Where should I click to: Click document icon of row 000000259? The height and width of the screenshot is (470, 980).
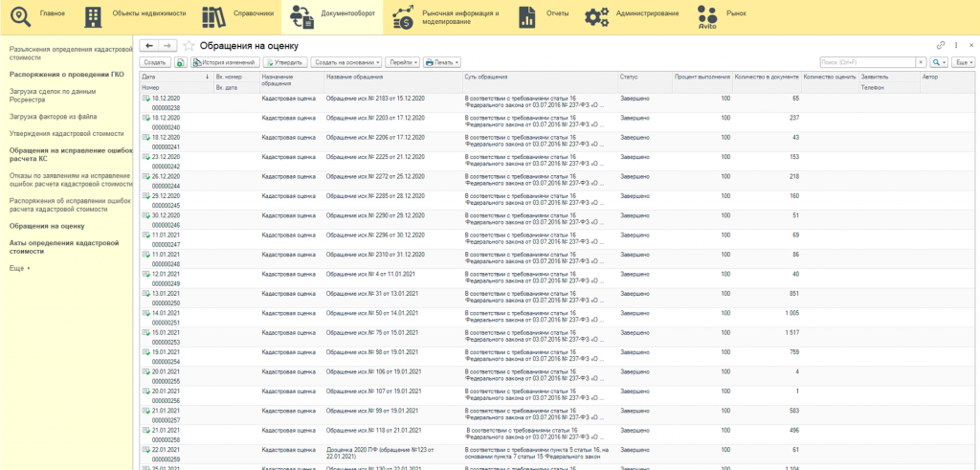click(x=146, y=450)
